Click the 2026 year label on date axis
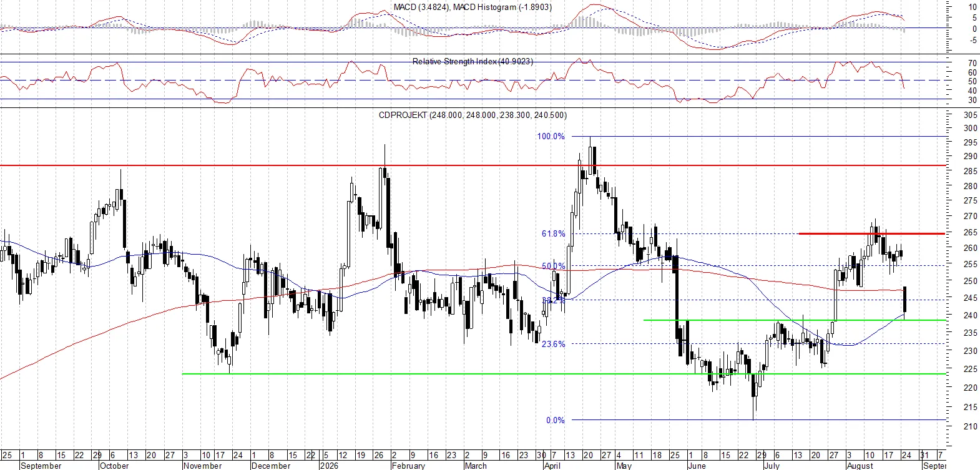 click(x=328, y=466)
